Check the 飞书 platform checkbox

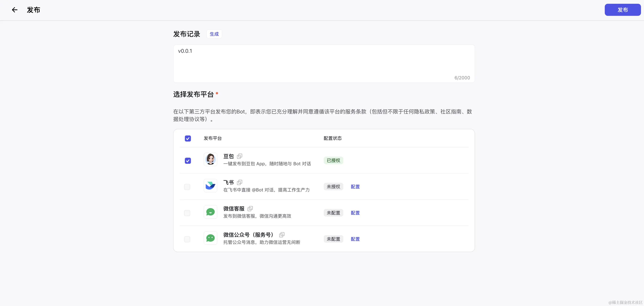coord(187,187)
